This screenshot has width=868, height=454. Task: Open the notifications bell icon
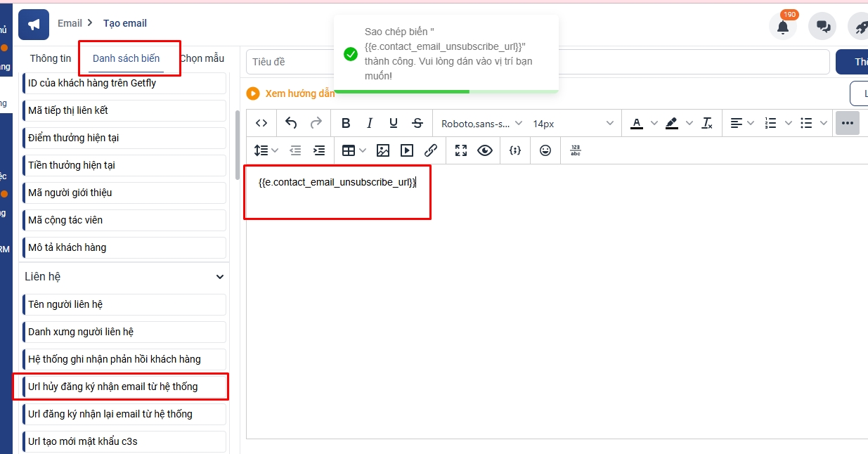(782, 27)
